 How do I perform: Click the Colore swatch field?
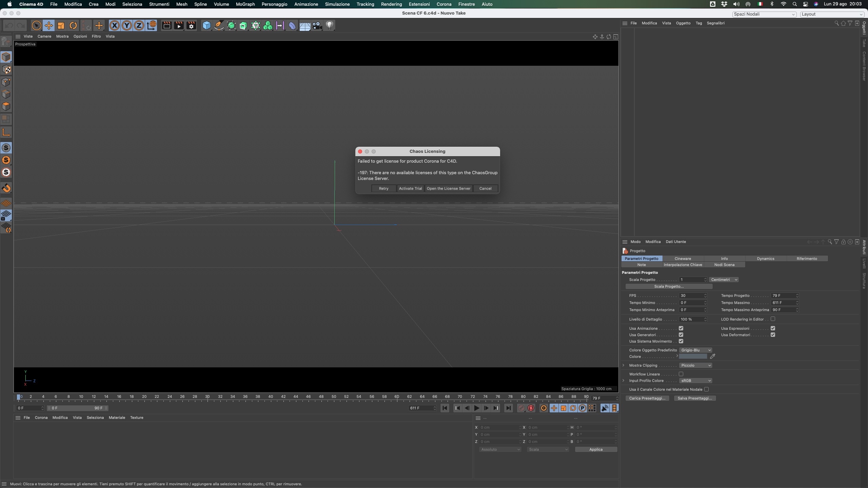click(x=693, y=357)
